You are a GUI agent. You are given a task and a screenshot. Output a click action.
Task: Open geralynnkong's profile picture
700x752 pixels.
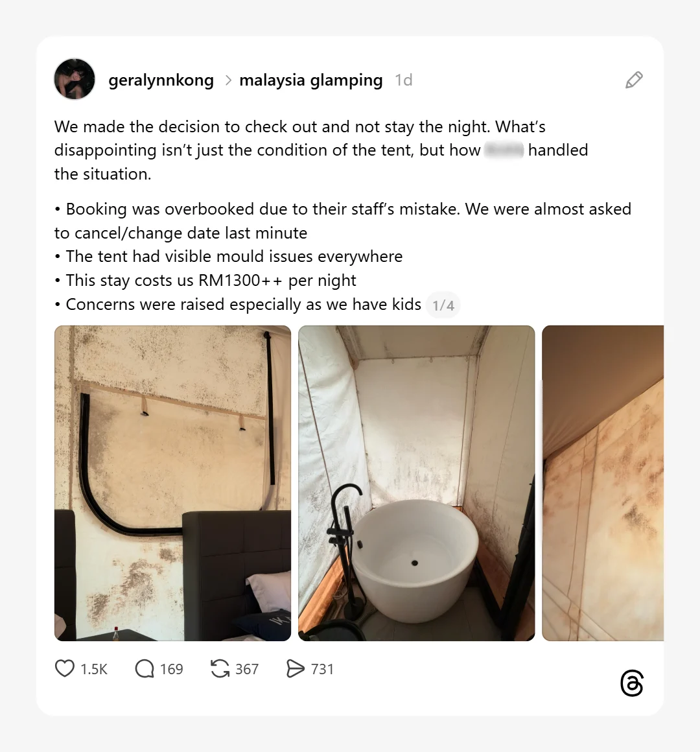tap(75, 79)
